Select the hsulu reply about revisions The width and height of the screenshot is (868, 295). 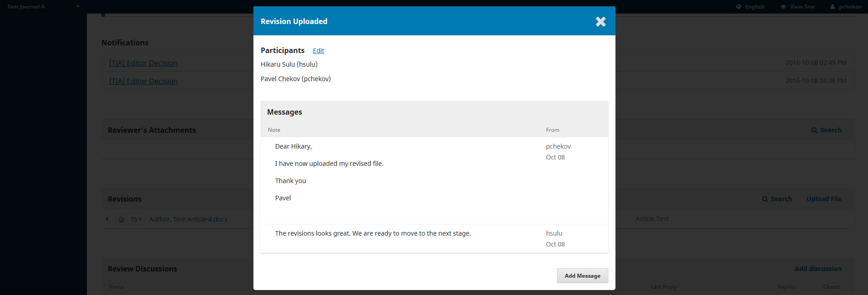point(373,233)
